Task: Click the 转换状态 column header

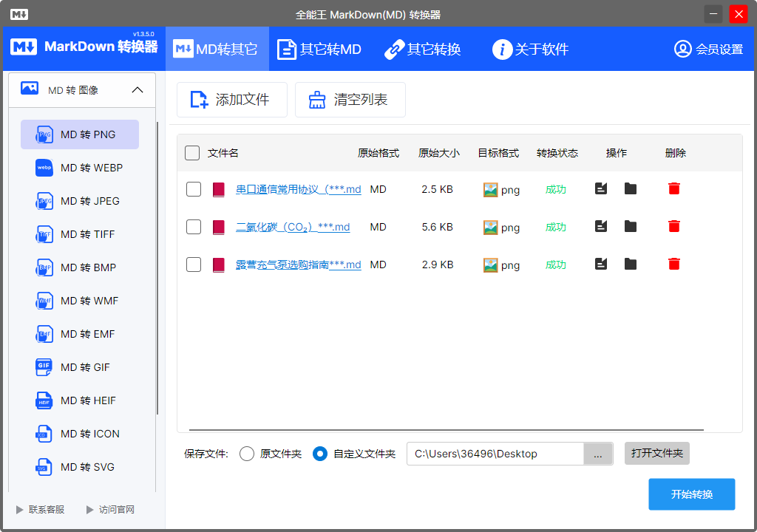Action: coord(557,153)
